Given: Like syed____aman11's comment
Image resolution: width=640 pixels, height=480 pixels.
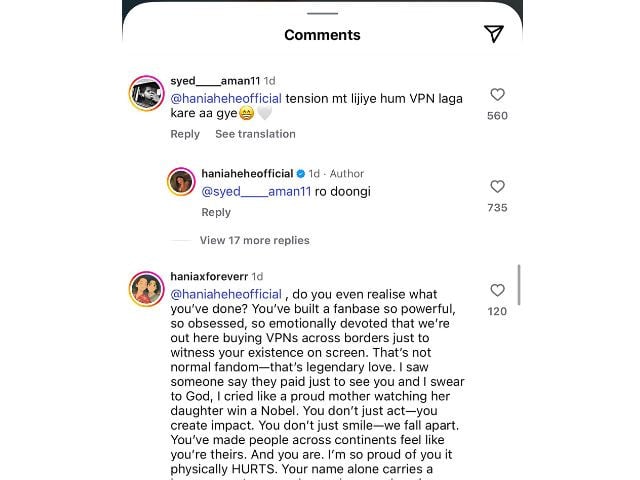Looking at the screenshot, I should pos(497,95).
